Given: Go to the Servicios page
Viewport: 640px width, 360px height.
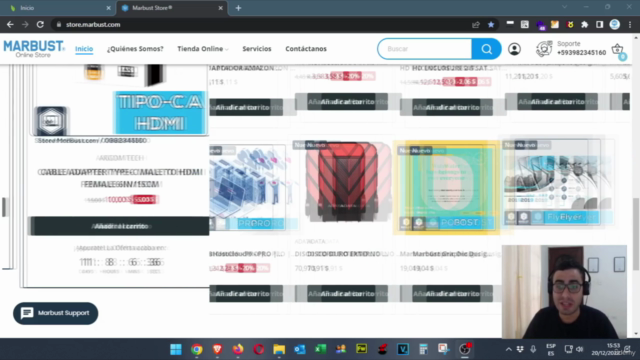Looking at the screenshot, I should pos(257,49).
